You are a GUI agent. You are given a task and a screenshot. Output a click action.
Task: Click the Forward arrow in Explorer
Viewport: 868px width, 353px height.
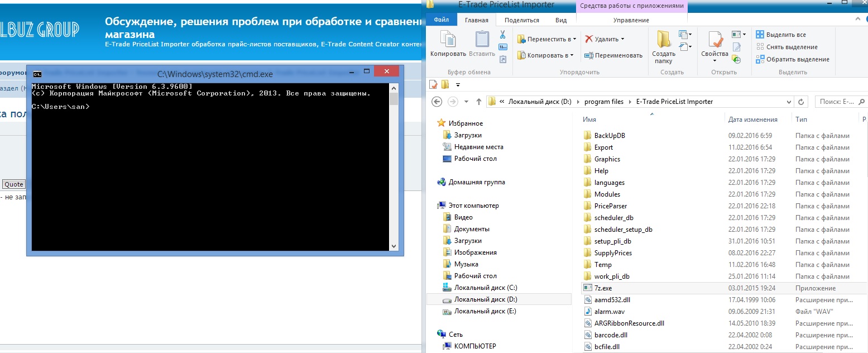[453, 102]
